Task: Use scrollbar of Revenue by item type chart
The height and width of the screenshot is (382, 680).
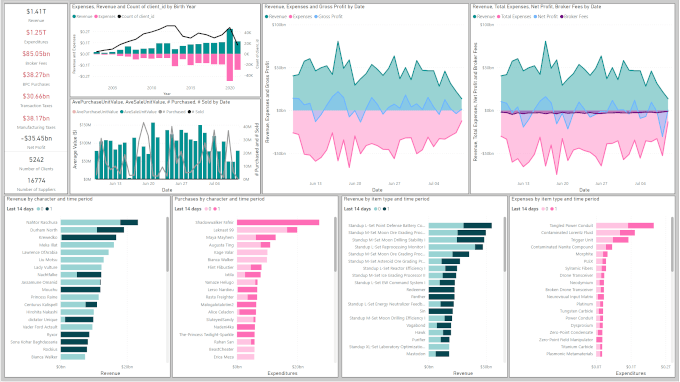Action: (504, 245)
